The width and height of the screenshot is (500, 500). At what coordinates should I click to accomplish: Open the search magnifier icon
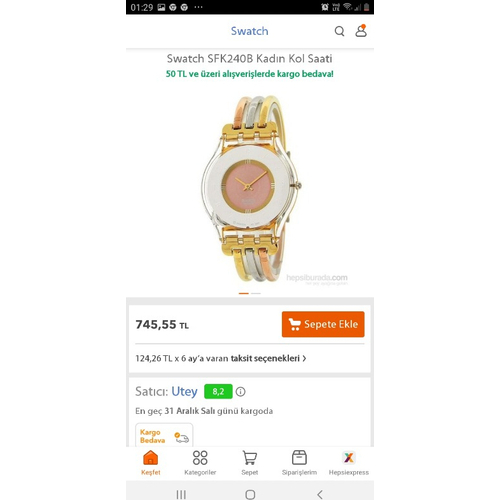(x=339, y=31)
